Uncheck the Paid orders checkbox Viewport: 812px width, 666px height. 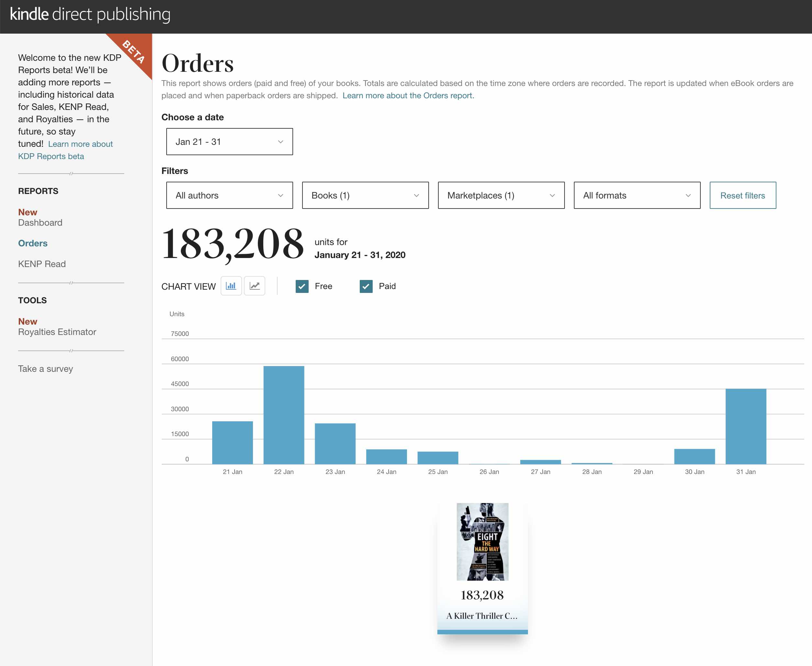coord(366,286)
